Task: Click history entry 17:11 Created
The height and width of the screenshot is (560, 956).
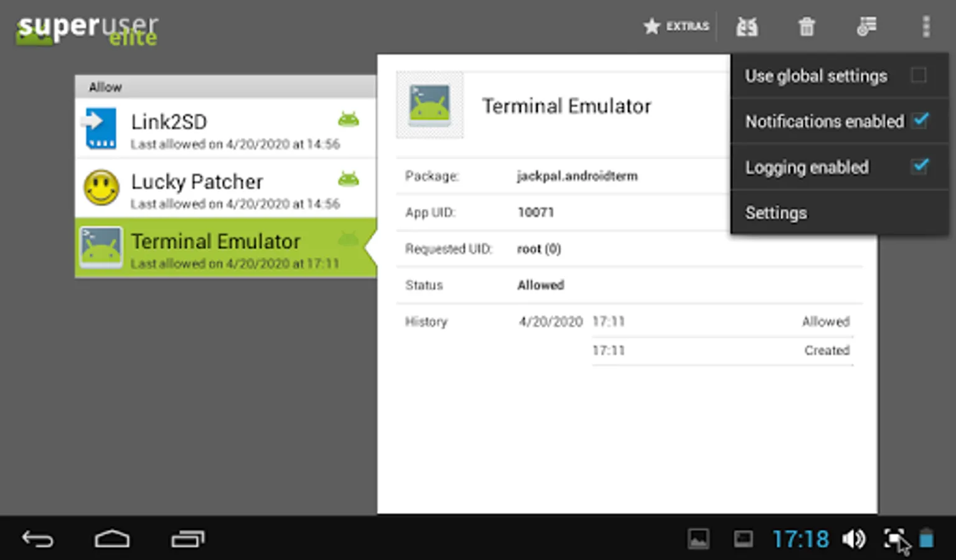Action: (722, 350)
